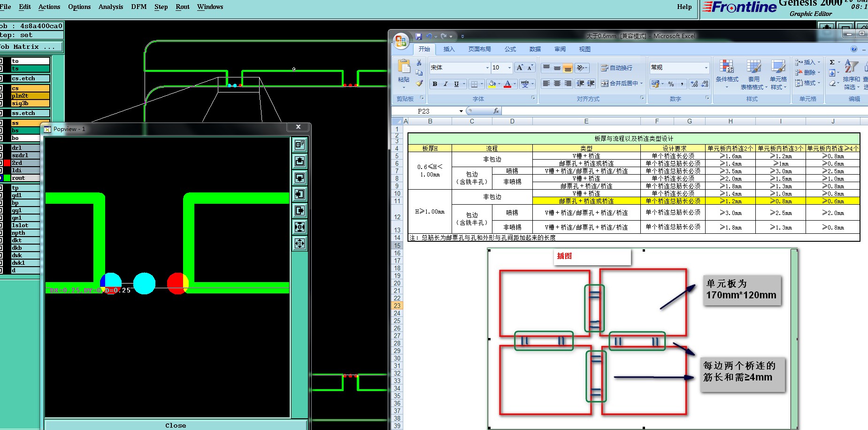Toggle the checkbox beside the 2rd layer

(x=1, y=163)
